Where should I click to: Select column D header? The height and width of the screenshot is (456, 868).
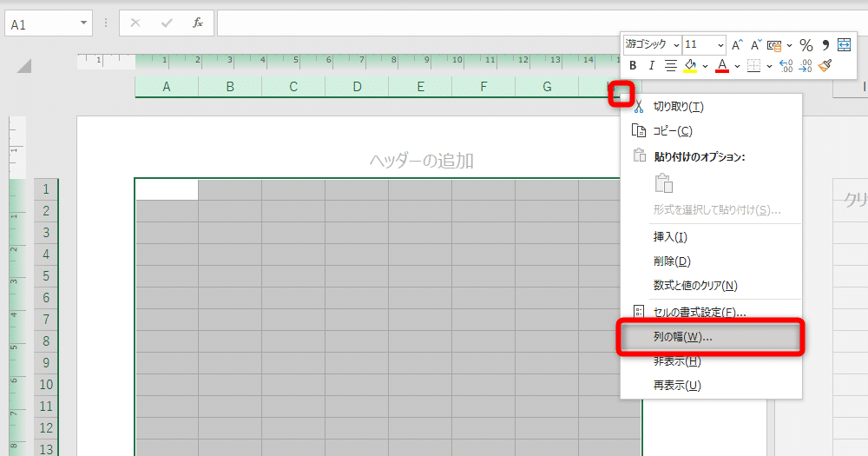point(357,87)
